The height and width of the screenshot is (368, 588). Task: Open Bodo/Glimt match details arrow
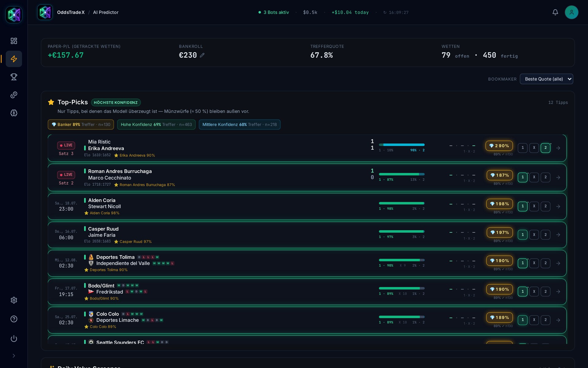click(558, 291)
